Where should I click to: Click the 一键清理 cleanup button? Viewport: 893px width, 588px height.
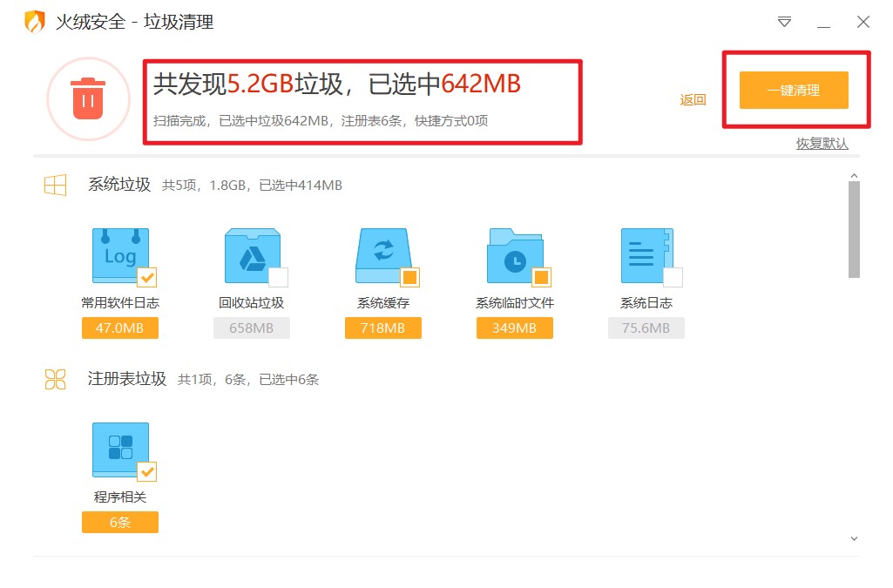[795, 91]
